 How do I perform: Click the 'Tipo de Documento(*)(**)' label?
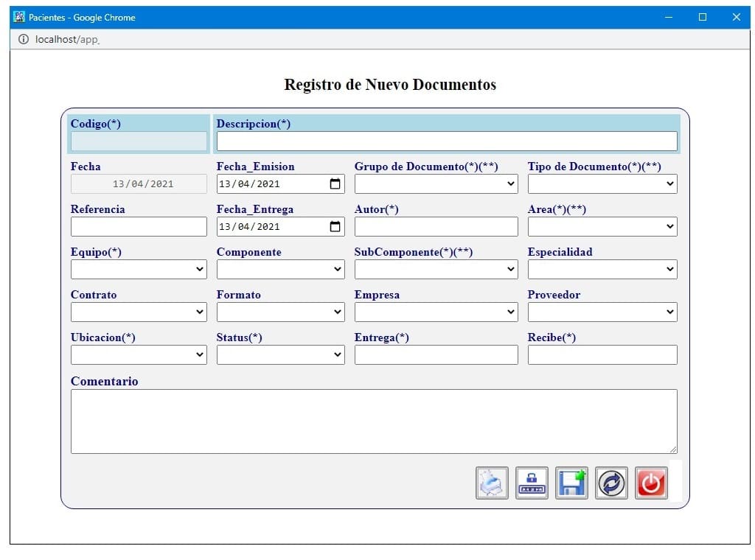click(594, 167)
